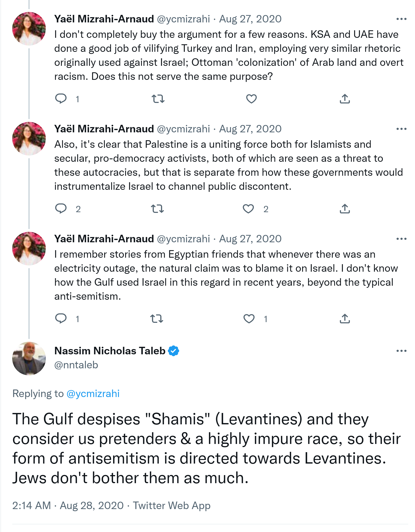This screenshot has width=415, height=532.
Task: Reply to the 'I don't completely buy' tweet
Action: point(61,99)
